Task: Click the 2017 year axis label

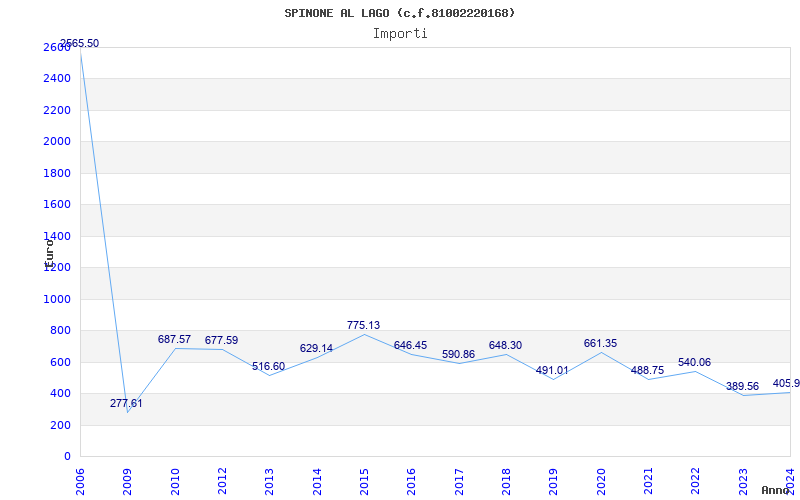Action: (x=459, y=481)
